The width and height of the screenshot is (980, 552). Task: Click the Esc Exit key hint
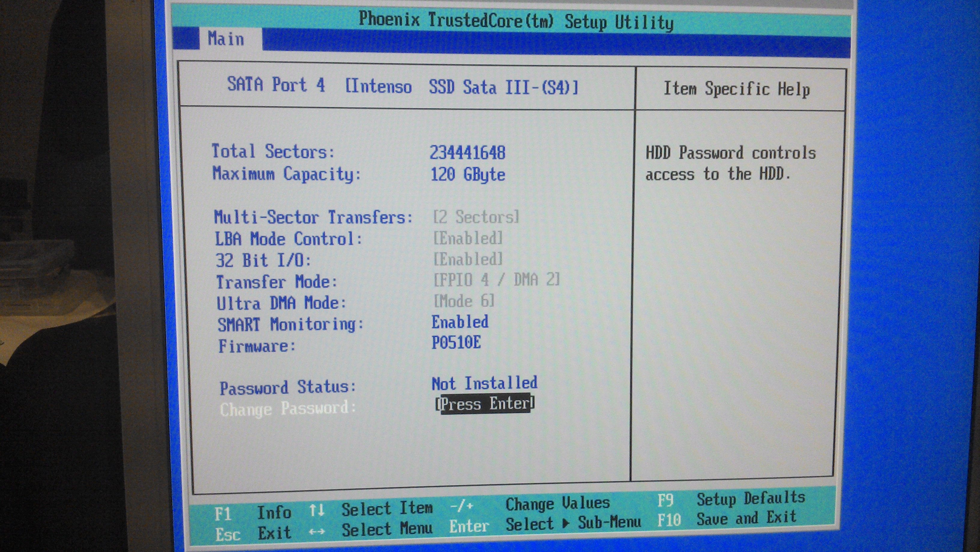click(x=253, y=534)
